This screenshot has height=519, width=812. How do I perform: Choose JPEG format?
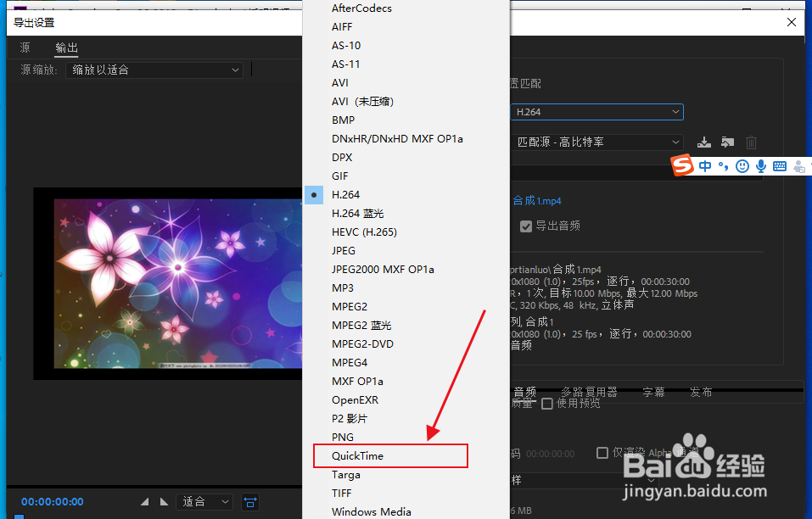tap(344, 250)
